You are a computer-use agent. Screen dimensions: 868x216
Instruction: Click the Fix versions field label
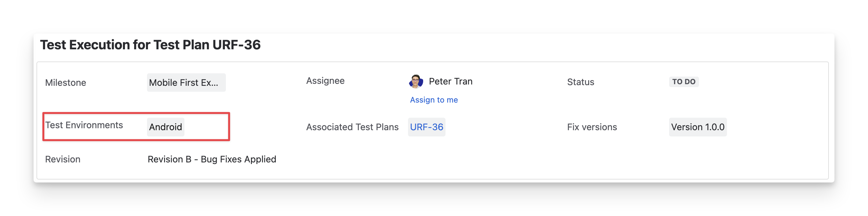click(x=592, y=127)
